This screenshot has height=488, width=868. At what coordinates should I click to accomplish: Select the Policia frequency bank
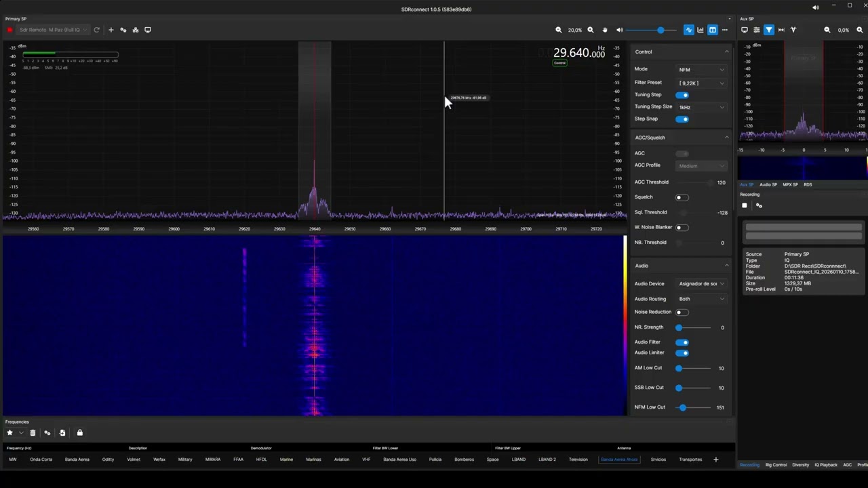[435, 460]
